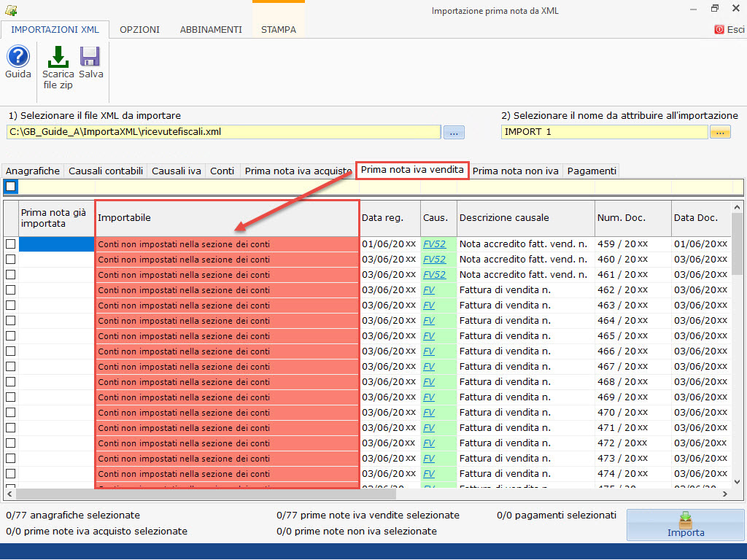Screen dimensions: 747x560
Task: Click the Importa button
Action: (x=685, y=525)
